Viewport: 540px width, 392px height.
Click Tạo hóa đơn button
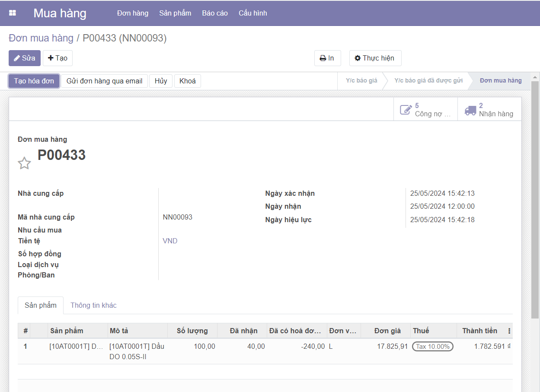(x=34, y=81)
